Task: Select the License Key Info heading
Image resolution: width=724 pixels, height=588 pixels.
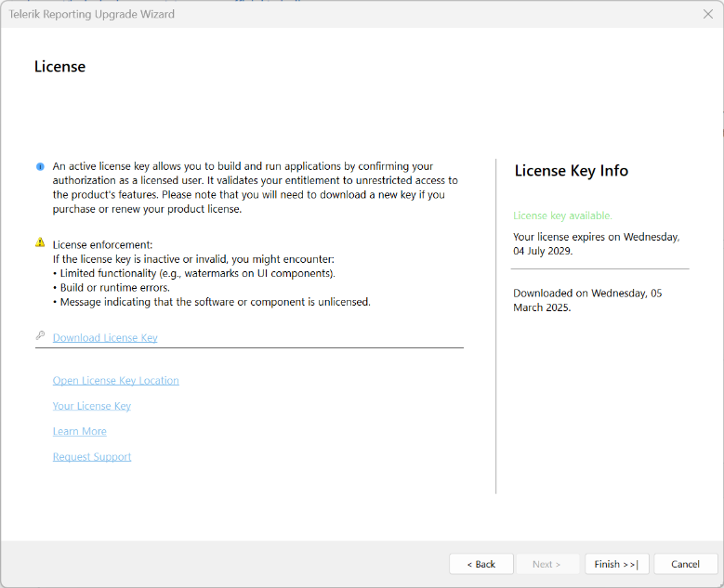Action: [571, 171]
